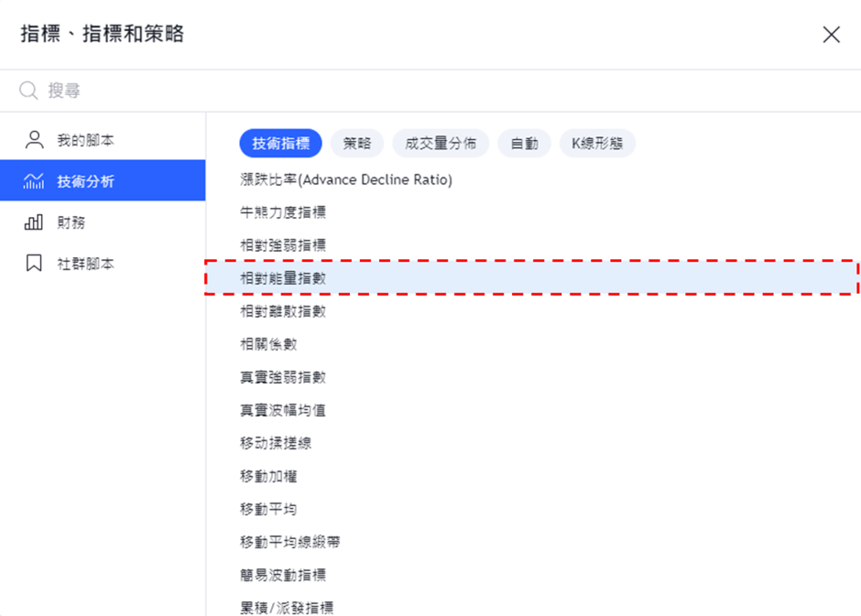861x616 pixels.
Task: Select the 成交量分佈 filter tab
Action: [x=441, y=144]
